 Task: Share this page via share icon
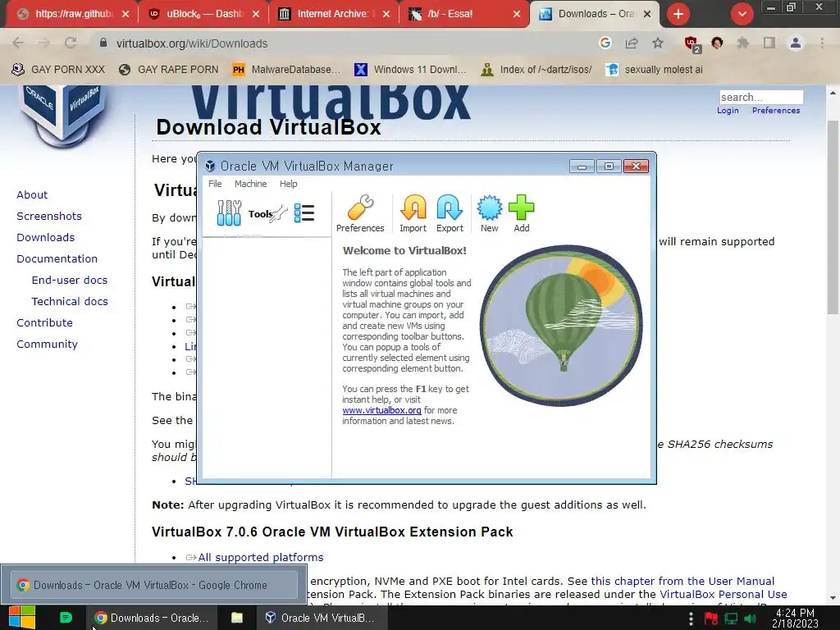point(632,43)
